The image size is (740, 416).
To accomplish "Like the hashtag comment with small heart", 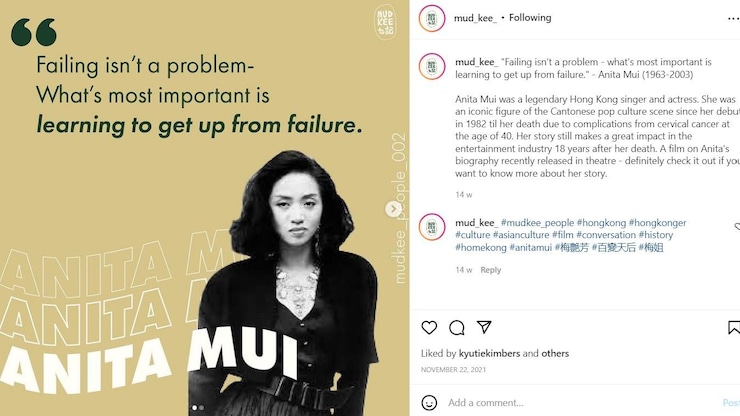I will (737, 227).
